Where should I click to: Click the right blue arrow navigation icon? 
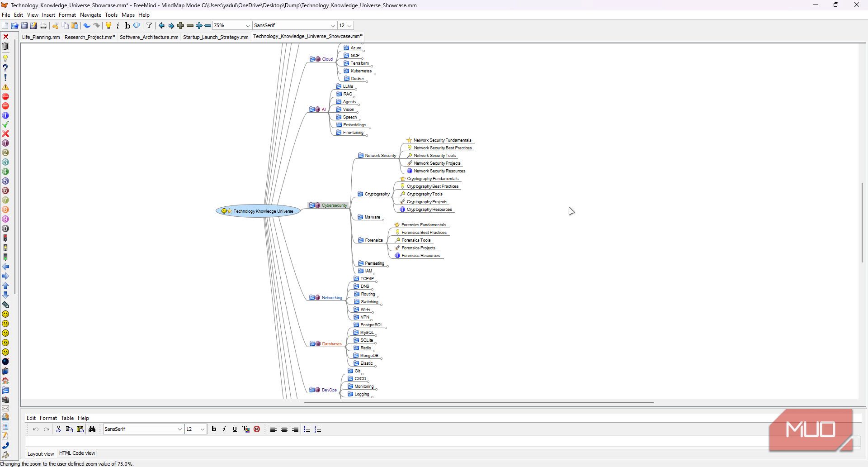pos(171,26)
